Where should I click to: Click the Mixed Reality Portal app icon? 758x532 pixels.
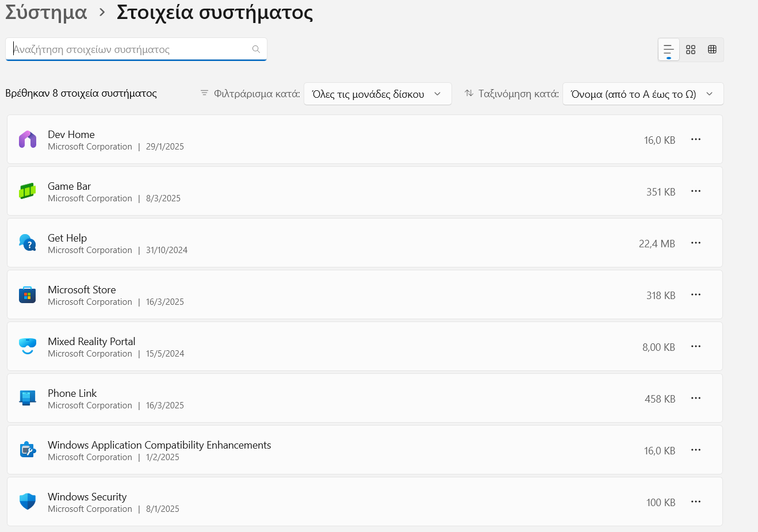(28, 346)
